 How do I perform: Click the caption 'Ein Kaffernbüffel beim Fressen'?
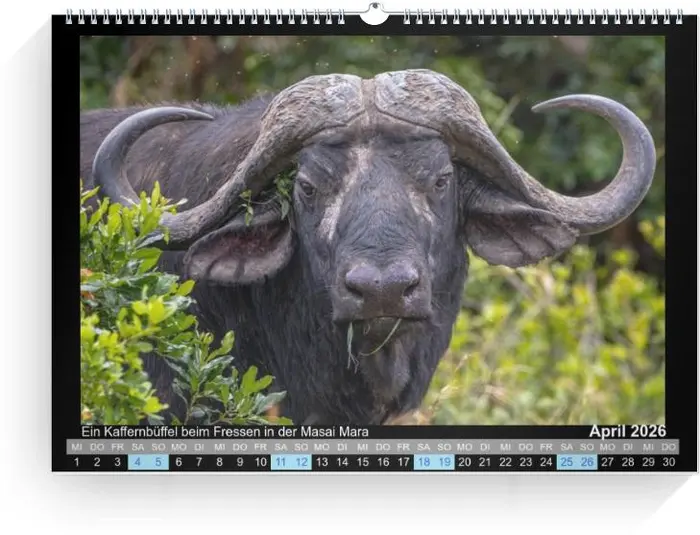click(225, 432)
